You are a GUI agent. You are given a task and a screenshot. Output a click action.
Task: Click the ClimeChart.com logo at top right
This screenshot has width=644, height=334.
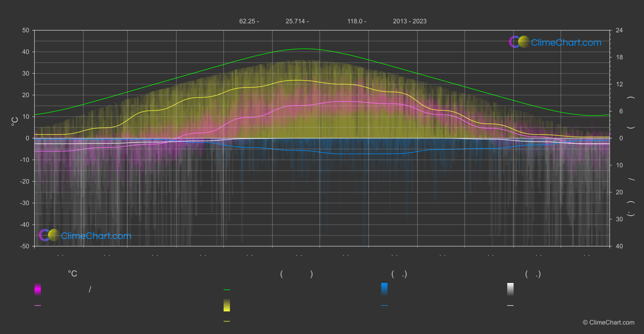(555, 42)
